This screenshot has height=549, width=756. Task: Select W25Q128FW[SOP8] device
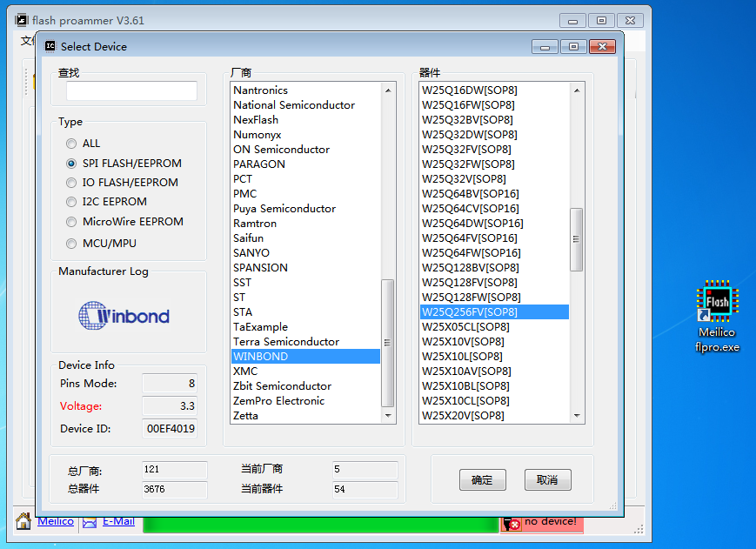tap(495, 298)
